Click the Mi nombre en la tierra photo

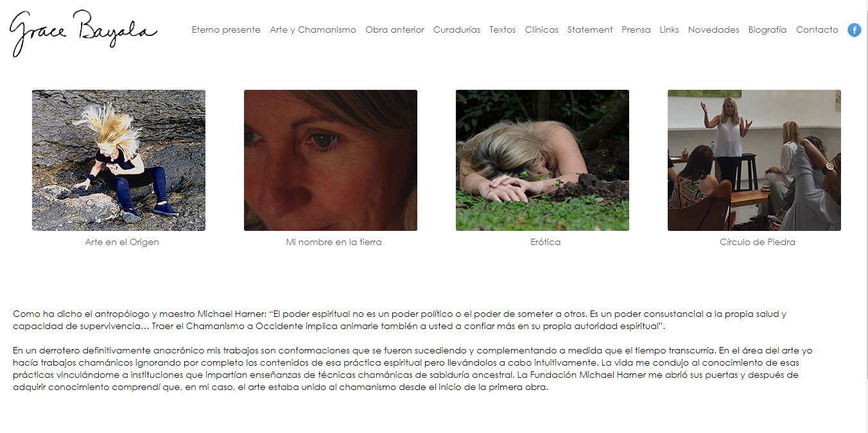click(331, 160)
